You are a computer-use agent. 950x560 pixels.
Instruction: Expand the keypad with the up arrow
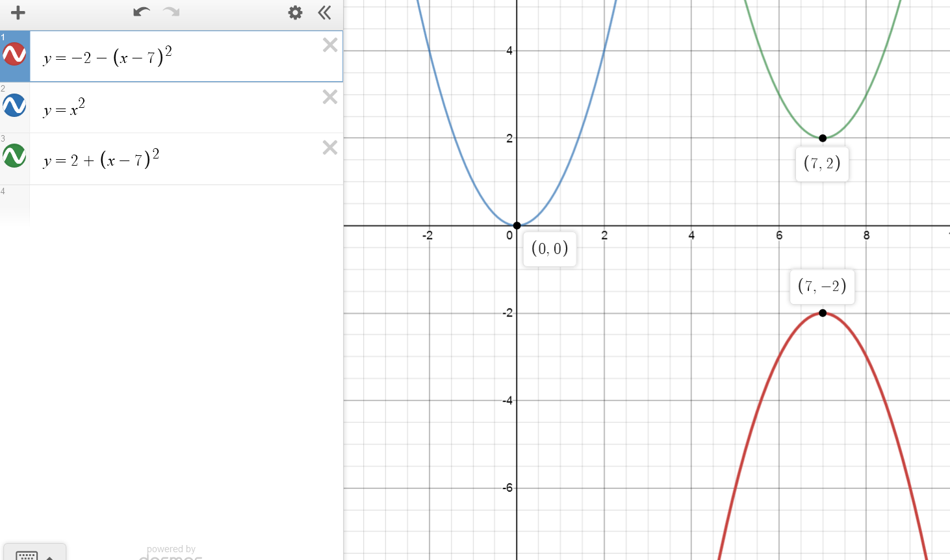[x=50, y=556]
